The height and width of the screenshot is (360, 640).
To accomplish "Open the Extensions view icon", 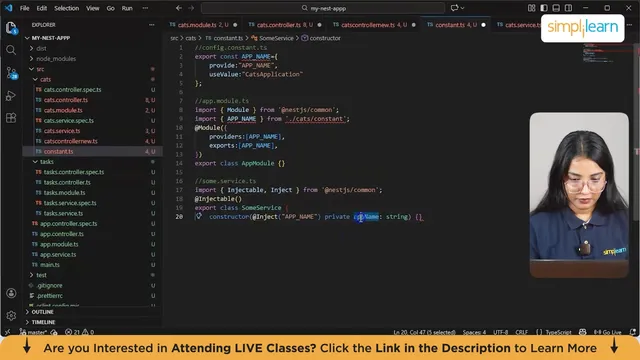I will [11, 118].
